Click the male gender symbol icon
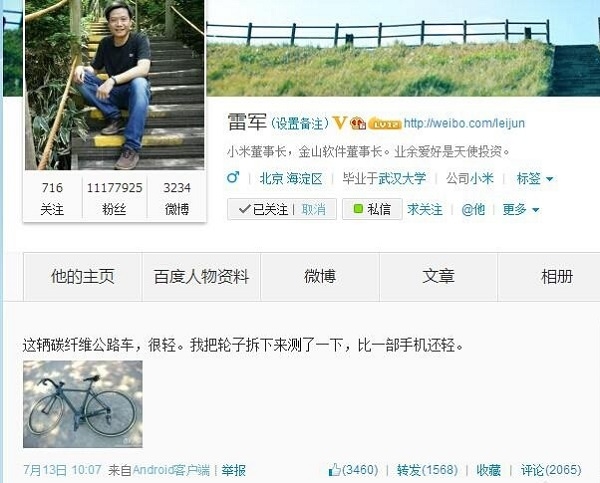Screen dimensions: 600x483 pos(233,178)
